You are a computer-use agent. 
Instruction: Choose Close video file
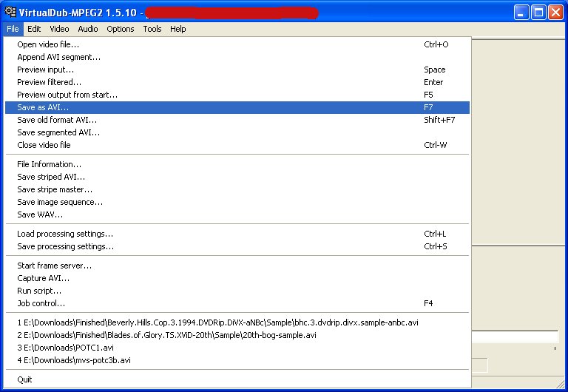(x=237, y=145)
